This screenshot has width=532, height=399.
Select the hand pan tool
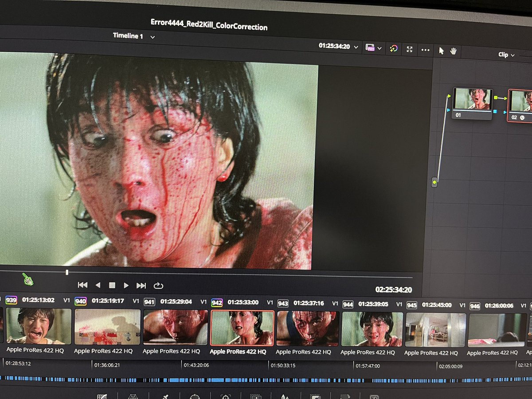pyautogui.click(x=453, y=51)
